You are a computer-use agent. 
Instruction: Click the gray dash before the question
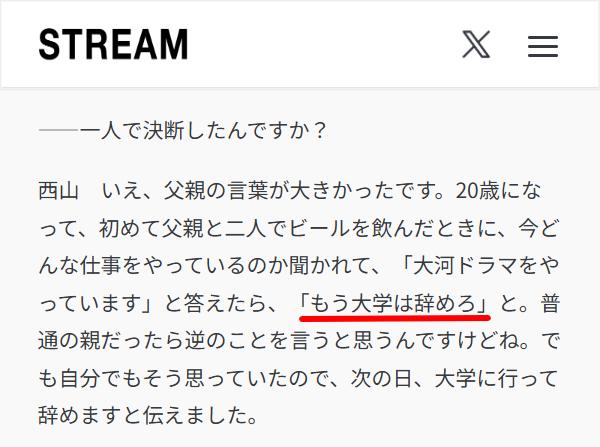coord(59,131)
